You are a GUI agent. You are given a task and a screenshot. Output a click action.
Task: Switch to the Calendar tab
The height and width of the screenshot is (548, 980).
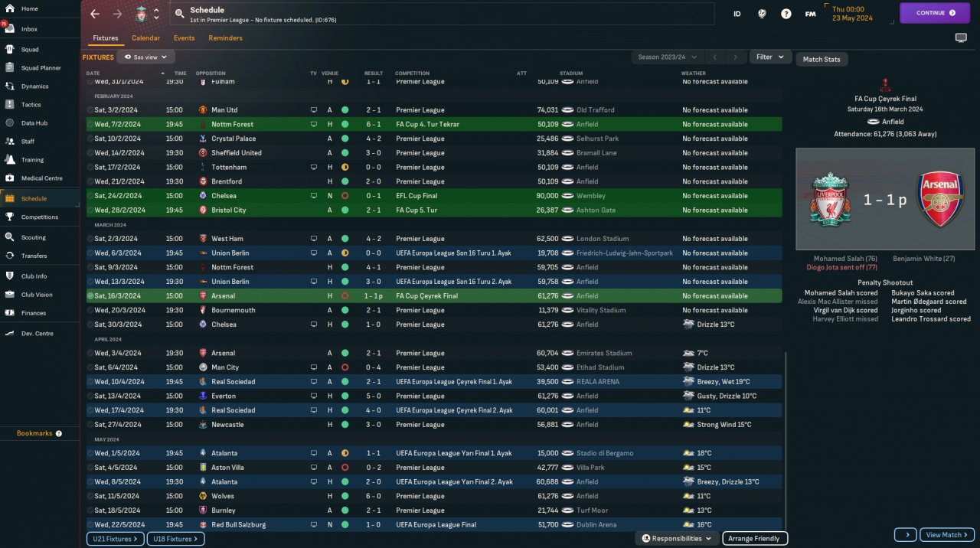pos(145,38)
